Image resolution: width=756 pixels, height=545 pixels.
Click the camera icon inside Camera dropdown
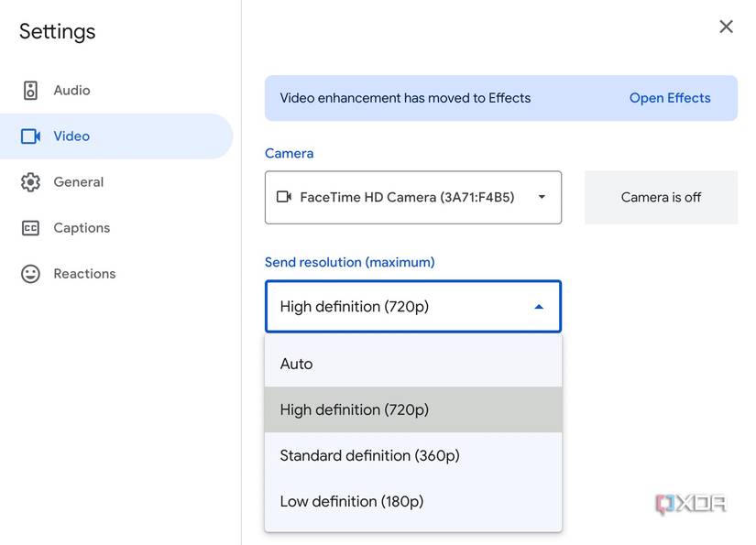click(x=284, y=197)
